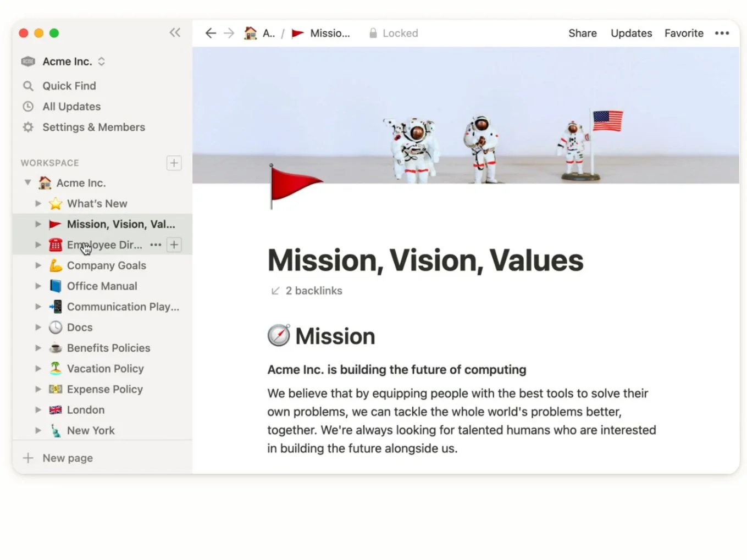The width and height of the screenshot is (747, 560).
Task: Click the All Updates clock icon
Action: [x=28, y=106]
